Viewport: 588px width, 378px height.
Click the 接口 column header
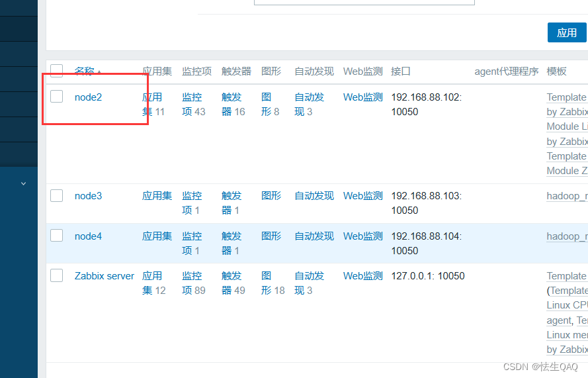click(401, 71)
